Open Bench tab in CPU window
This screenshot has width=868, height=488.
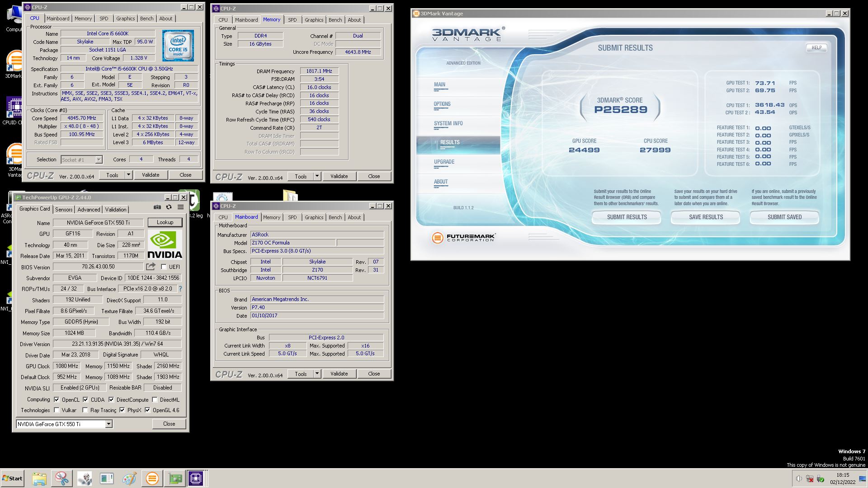(x=146, y=19)
